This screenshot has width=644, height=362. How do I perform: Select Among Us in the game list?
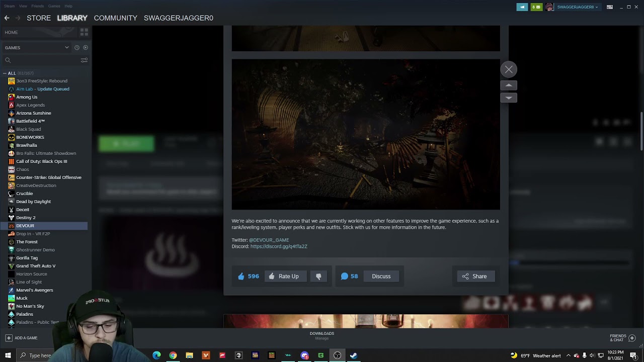(x=27, y=97)
